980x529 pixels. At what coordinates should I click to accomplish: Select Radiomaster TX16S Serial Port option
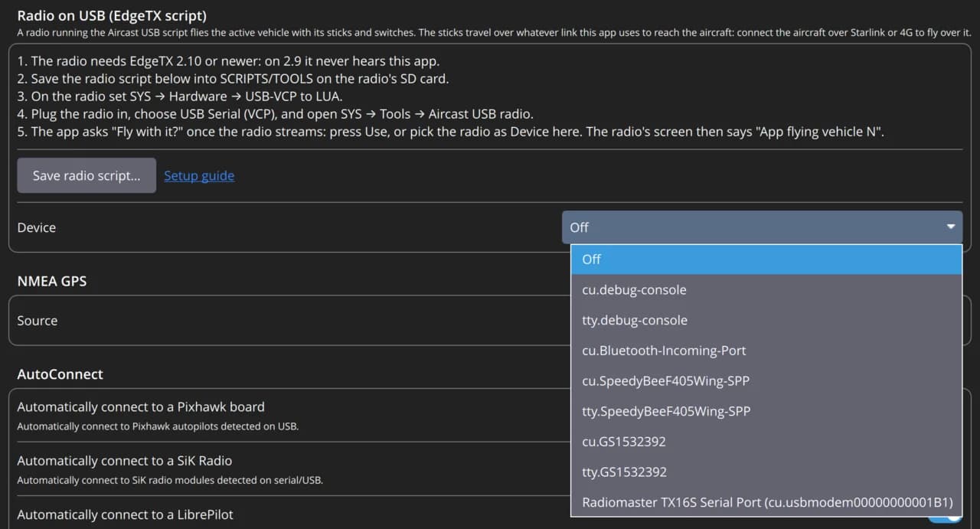(766, 502)
